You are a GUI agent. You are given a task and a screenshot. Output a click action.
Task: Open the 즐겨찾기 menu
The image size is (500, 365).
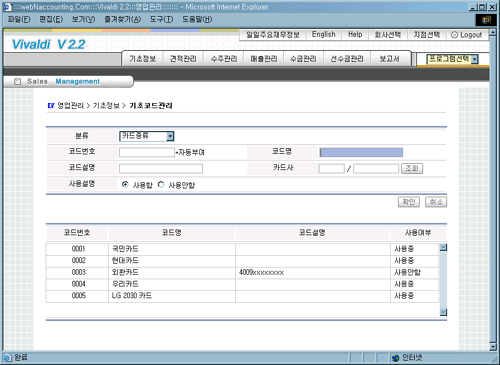122,19
